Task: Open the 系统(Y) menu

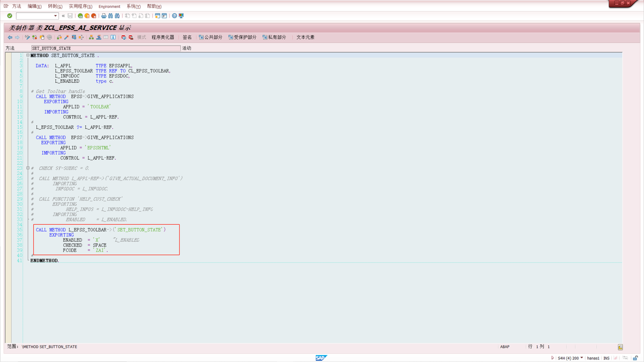Action: point(134,6)
